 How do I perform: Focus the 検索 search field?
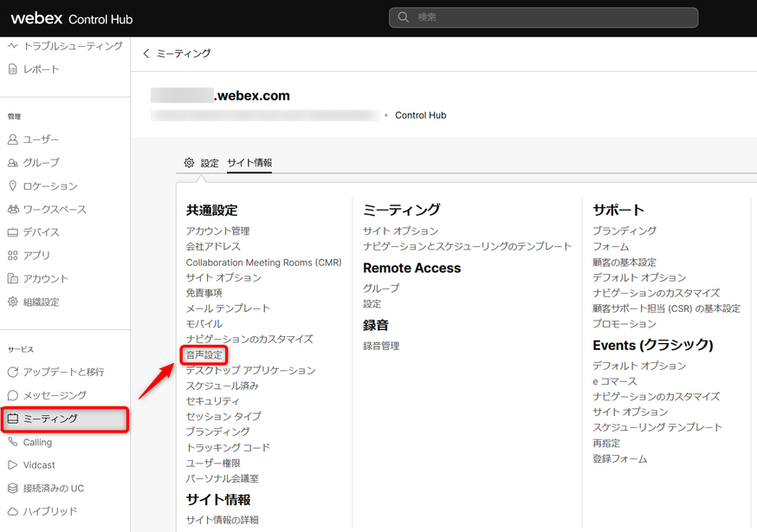click(x=543, y=17)
